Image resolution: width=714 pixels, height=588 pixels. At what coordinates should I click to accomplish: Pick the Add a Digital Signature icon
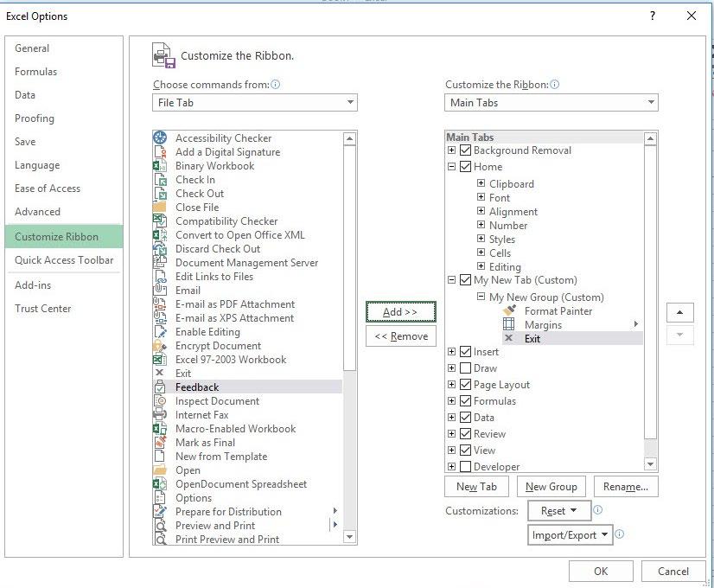160,151
